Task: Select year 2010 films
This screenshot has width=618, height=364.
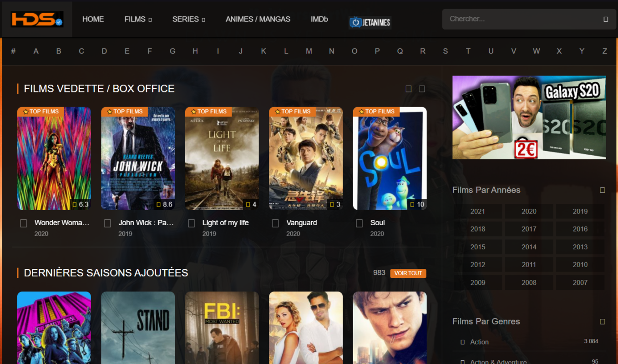Action: point(580,265)
